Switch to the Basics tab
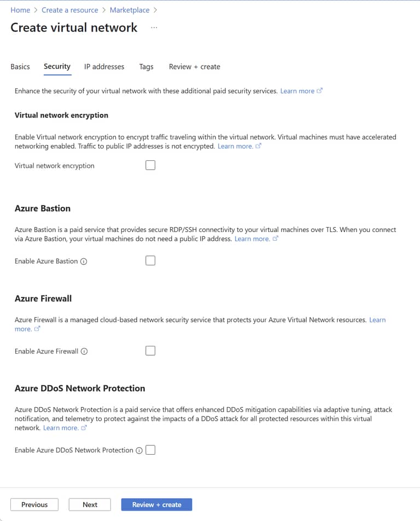The height and width of the screenshot is (521, 420). pos(20,66)
